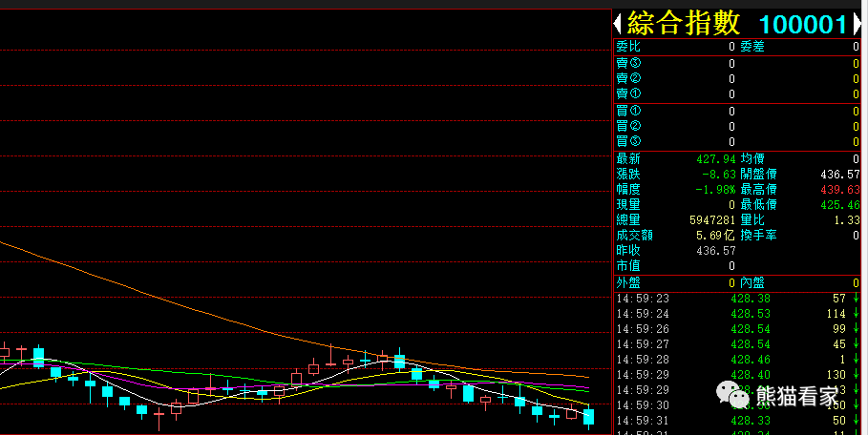Click the lowest price 425.46

(x=839, y=205)
